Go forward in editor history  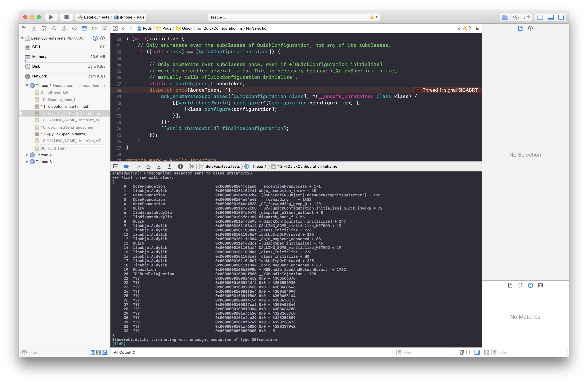click(x=131, y=28)
